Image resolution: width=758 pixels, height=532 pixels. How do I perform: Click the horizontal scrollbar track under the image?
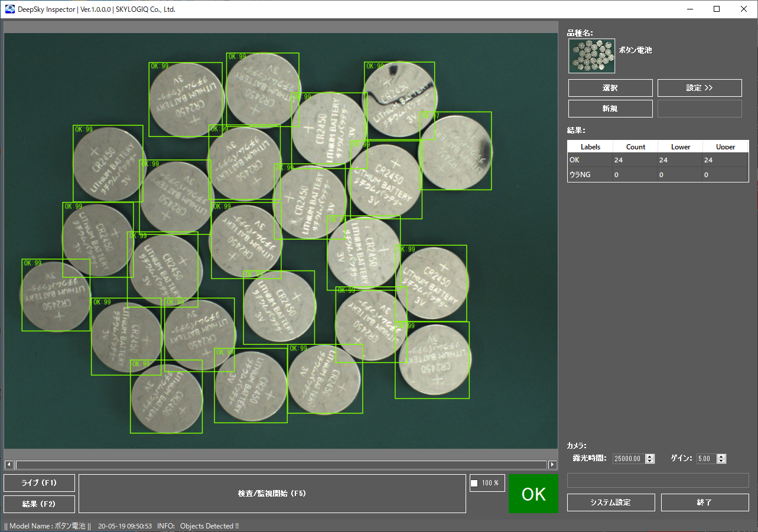(281, 465)
